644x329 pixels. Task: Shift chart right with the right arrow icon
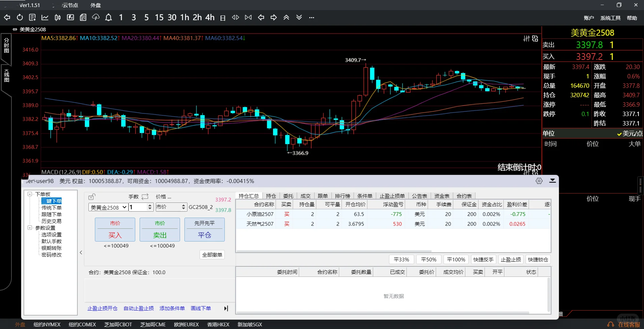click(274, 17)
